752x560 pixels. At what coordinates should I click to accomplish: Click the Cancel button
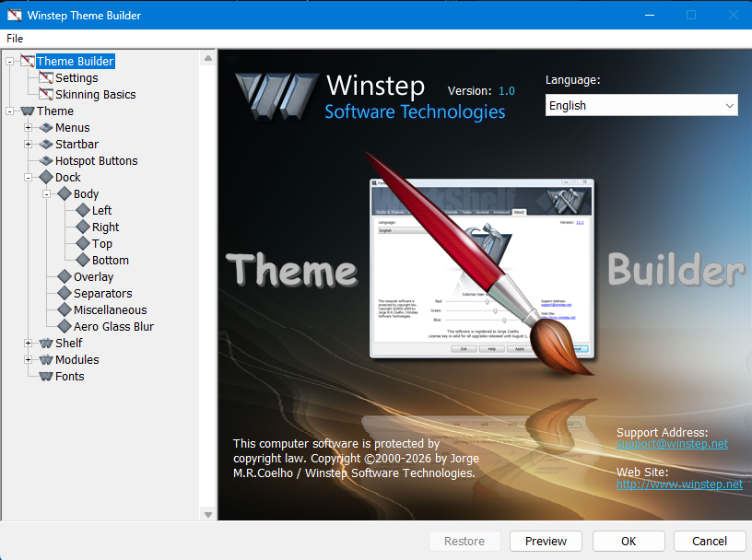click(x=710, y=541)
